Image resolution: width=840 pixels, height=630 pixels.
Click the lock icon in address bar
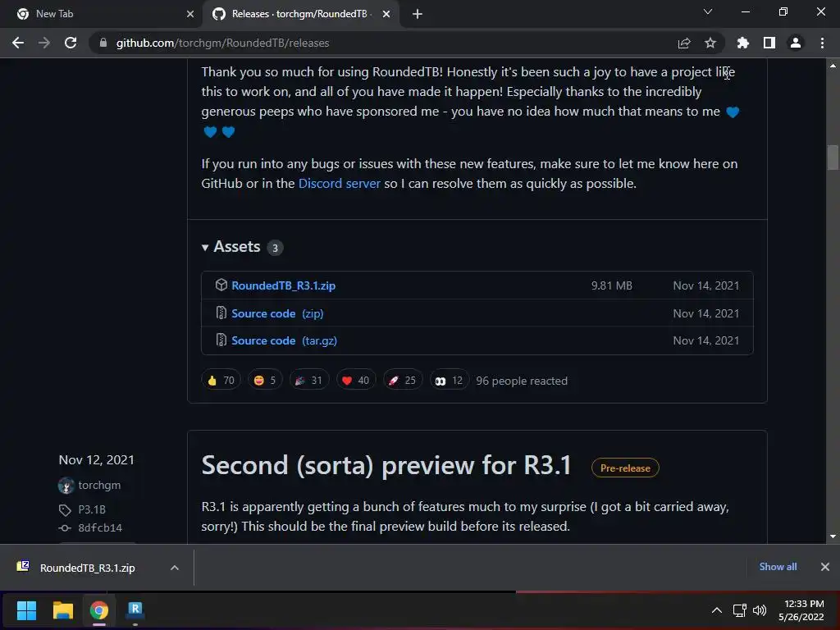[103, 43]
